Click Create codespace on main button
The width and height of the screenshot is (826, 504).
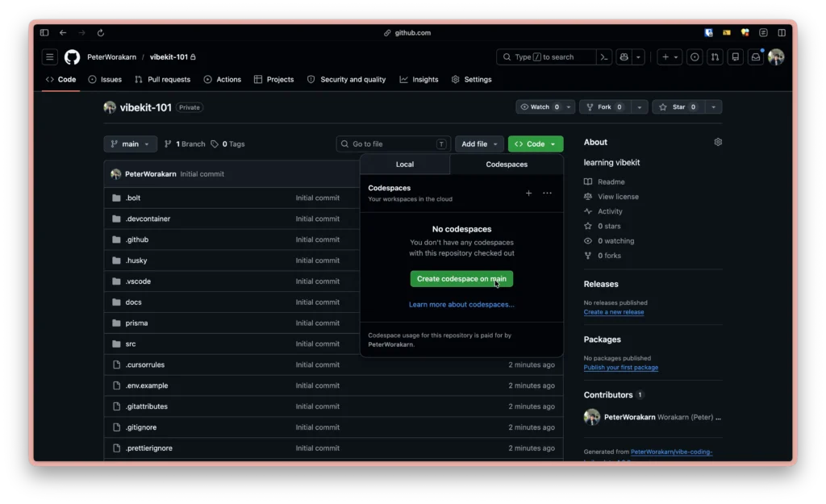point(461,278)
